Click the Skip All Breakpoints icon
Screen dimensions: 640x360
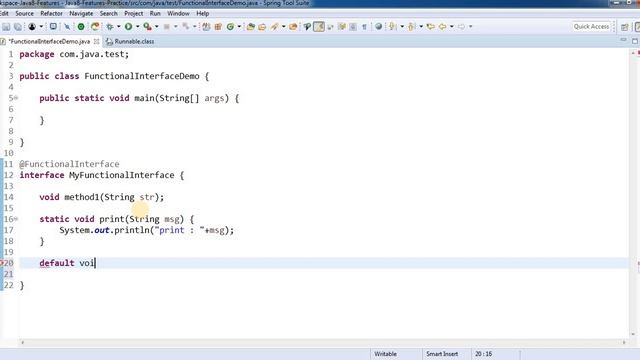coord(67,27)
